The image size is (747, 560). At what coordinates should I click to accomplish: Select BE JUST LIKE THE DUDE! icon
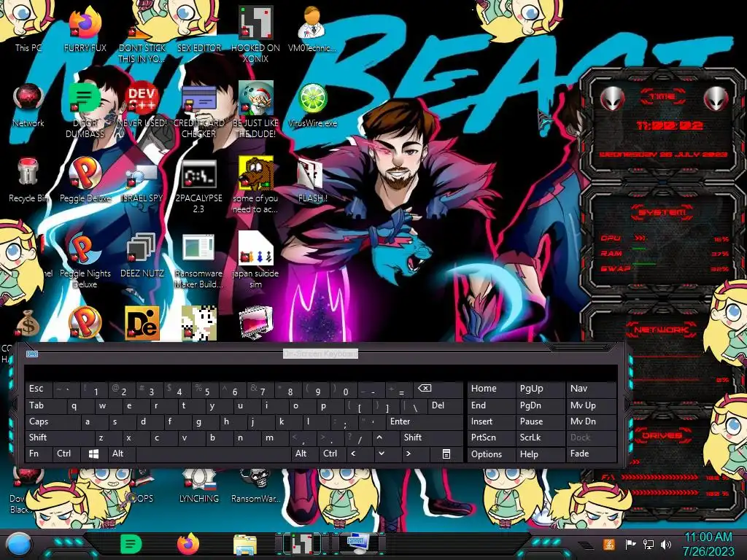[x=255, y=109]
